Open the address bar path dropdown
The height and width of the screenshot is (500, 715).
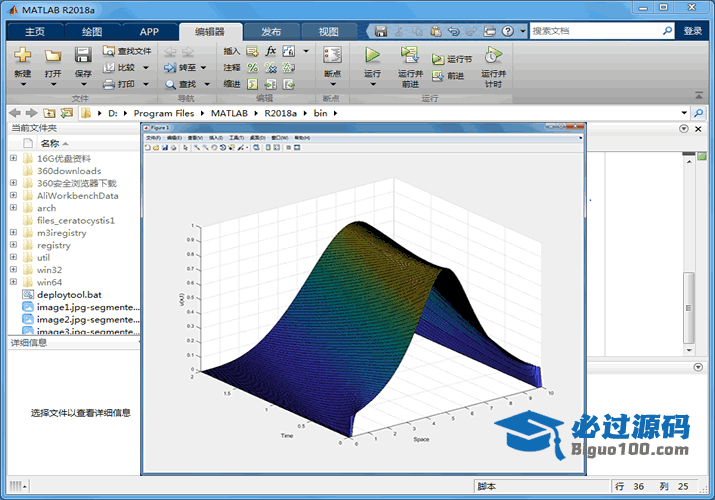pyautogui.click(x=684, y=113)
